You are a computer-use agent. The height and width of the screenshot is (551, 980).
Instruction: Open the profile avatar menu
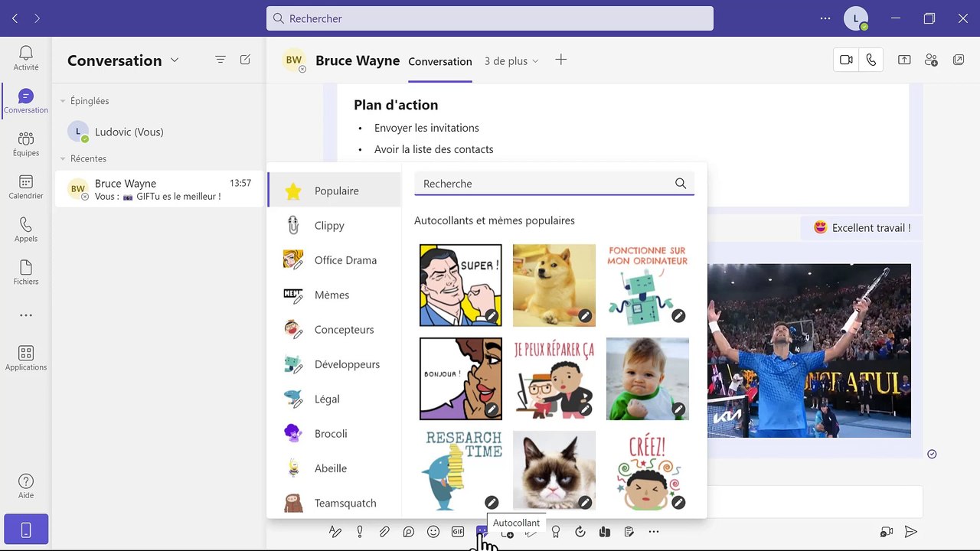point(856,18)
